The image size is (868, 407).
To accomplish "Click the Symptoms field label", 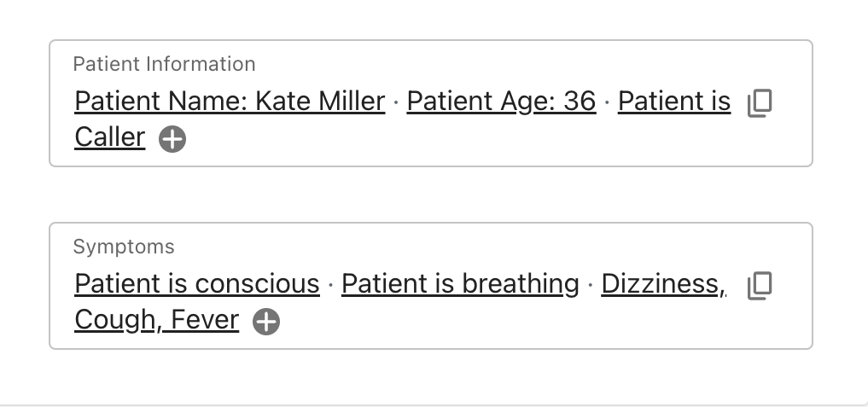I will [124, 247].
